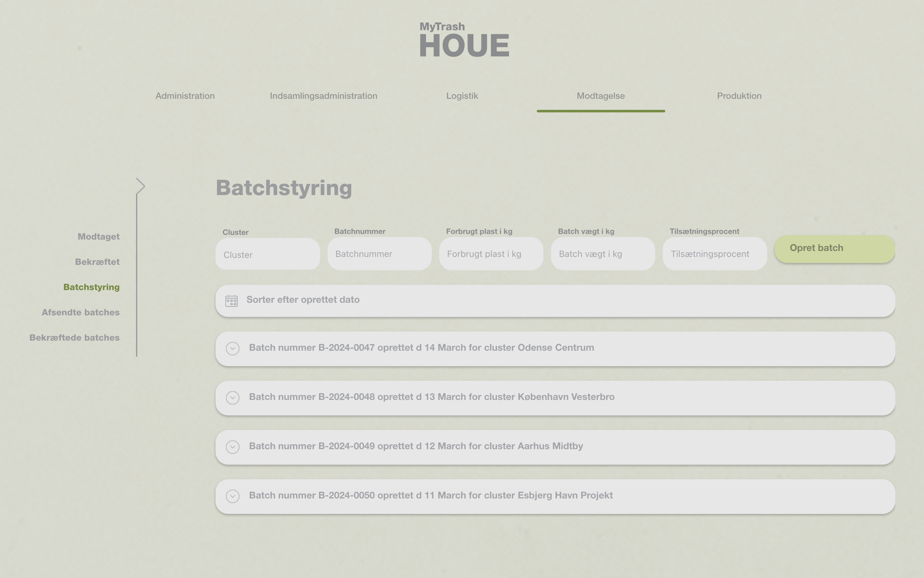Expand batch B-2024-0050 Esbjerg Havn Projekt
This screenshot has width=924, height=578.
coord(232,496)
